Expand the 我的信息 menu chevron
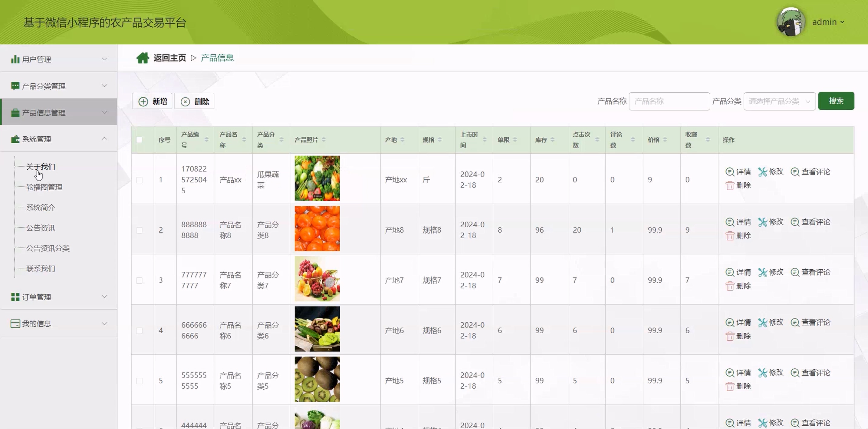This screenshot has height=429, width=868. tap(104, 324)
